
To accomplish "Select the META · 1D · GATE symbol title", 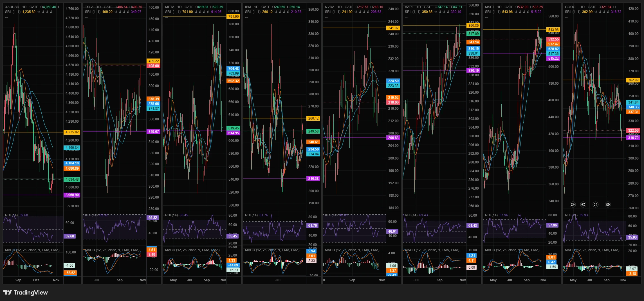I will click(x=179, y=7).
